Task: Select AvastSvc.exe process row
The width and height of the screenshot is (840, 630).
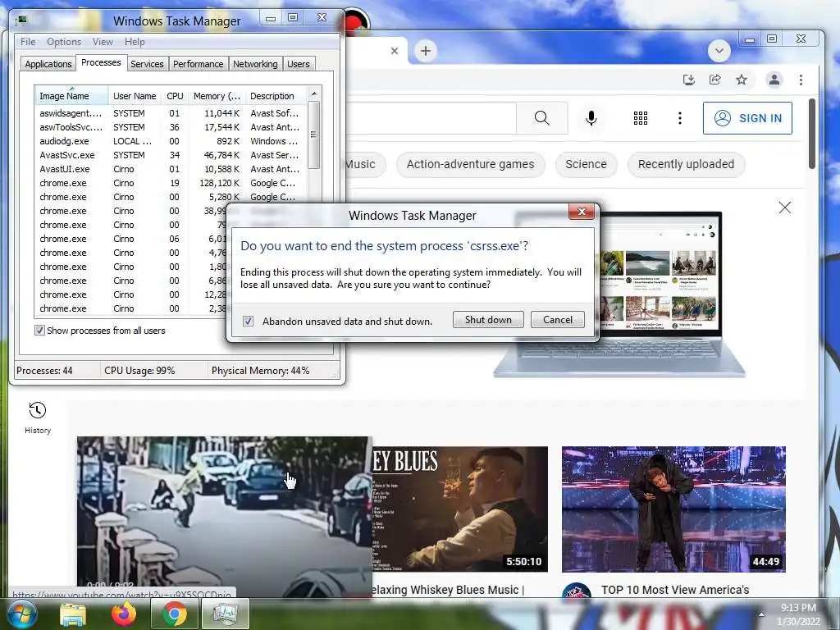Action: [171, 155]
